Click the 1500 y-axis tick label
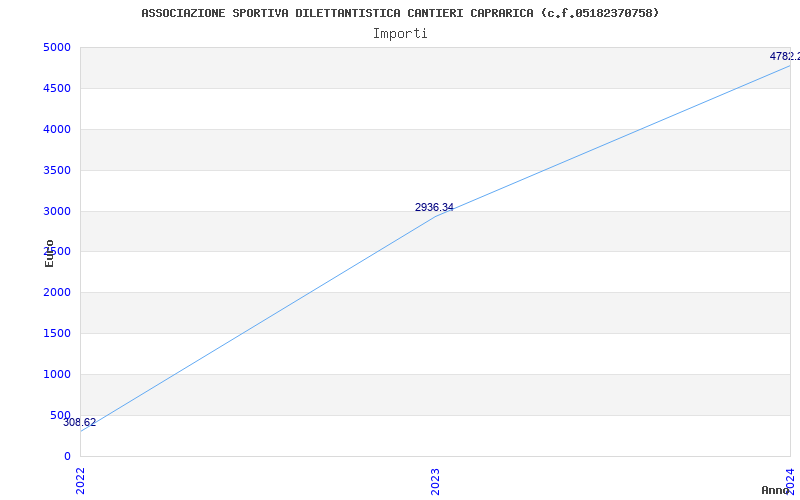 pyautogui.click(x=57, y=333)
